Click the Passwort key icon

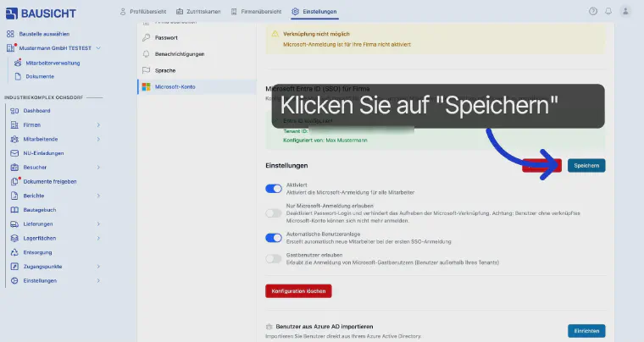(146, 37)
